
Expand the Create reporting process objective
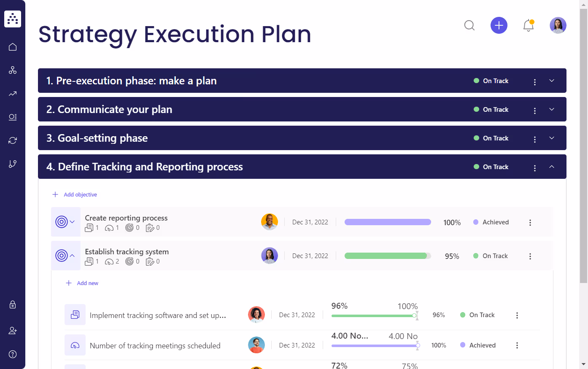tap(72, 221)
